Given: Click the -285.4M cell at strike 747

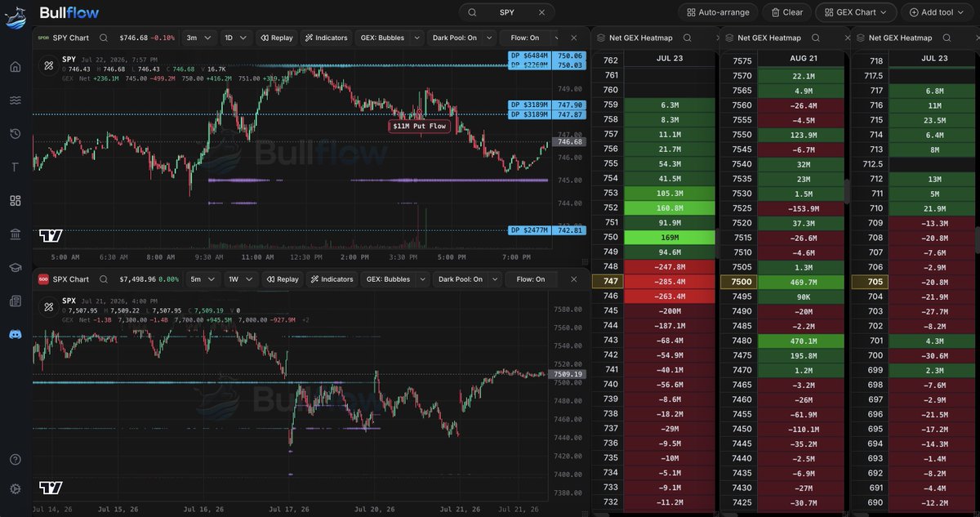Looking at the screenshot, I should (x=670, y=282).
